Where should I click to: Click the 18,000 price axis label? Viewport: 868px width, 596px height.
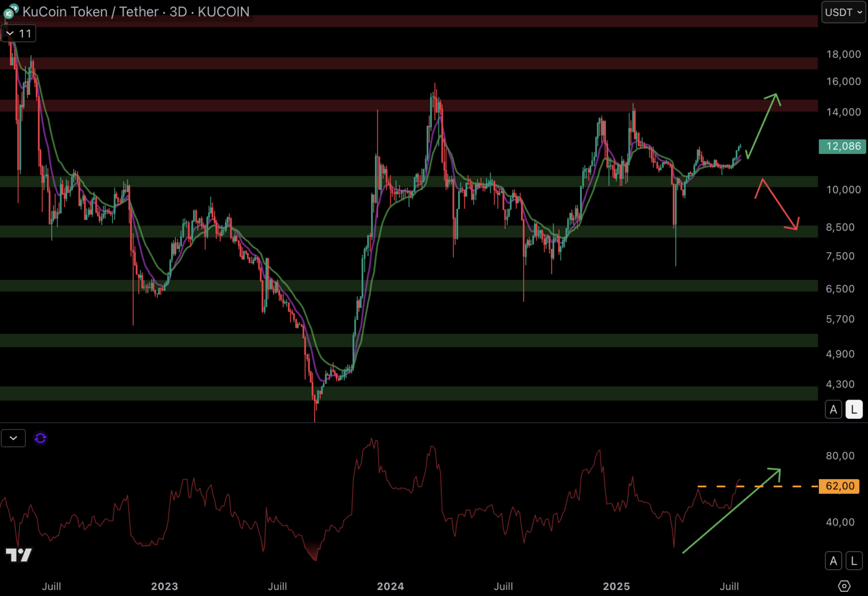(843, 54)
